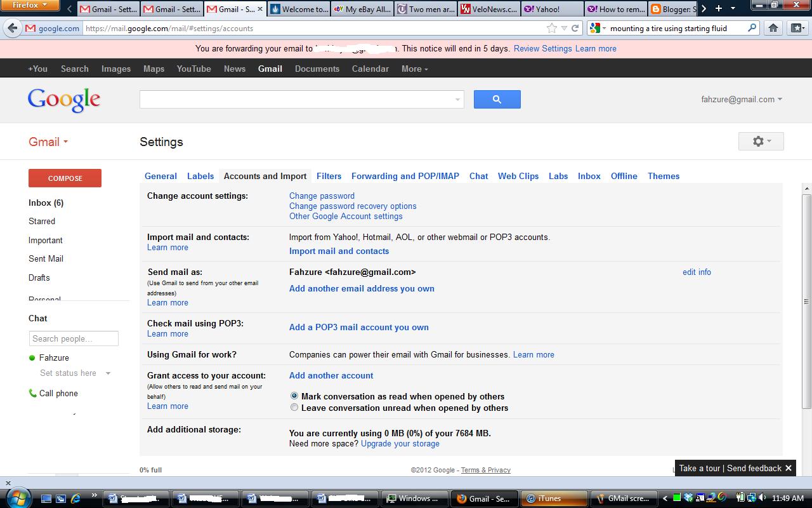This screenshot has height=508, width=812.
Task: Open Forwarding and POP/IMAP tab
Action: pos(405,176)
